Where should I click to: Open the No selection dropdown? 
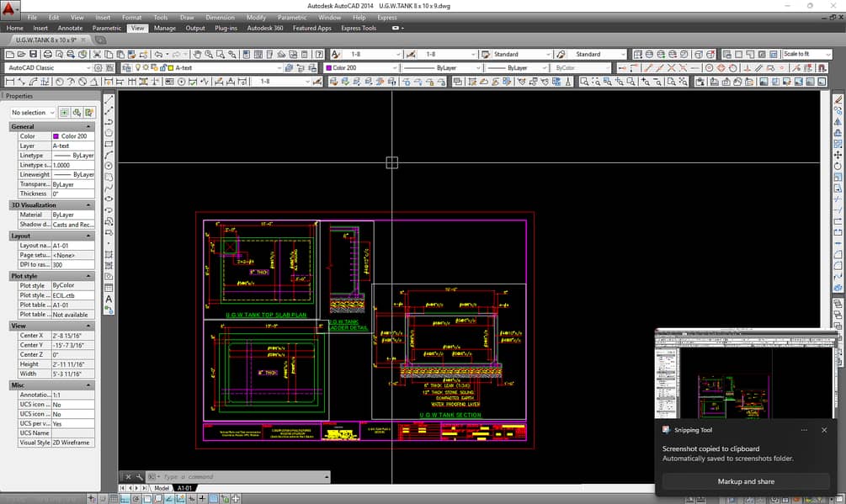coord(33,112)
